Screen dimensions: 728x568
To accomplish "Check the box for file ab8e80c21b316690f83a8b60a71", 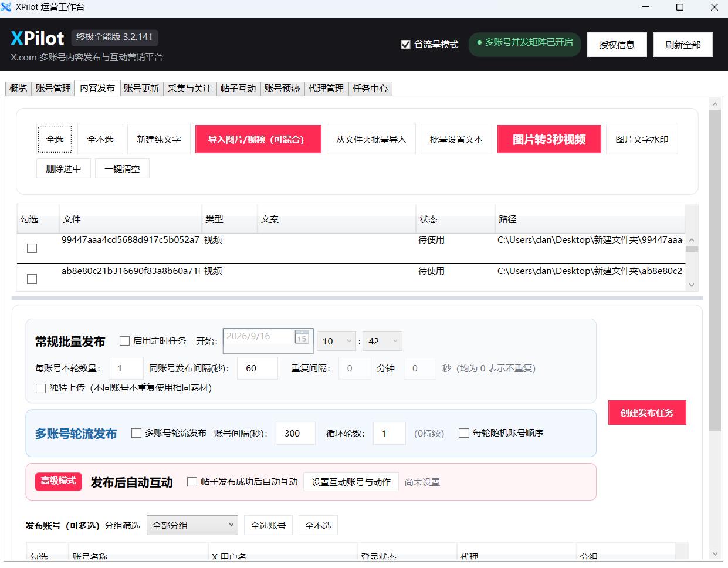I will coord(32,279).
